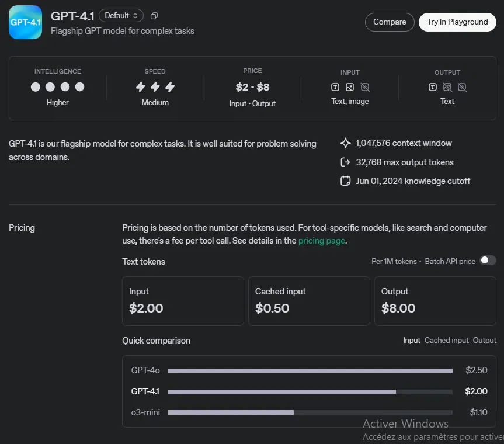Image resolution: width=504 pixels, height=444 pixels.
Task: Click the o3-mini model name label
Action: point(145,412)
